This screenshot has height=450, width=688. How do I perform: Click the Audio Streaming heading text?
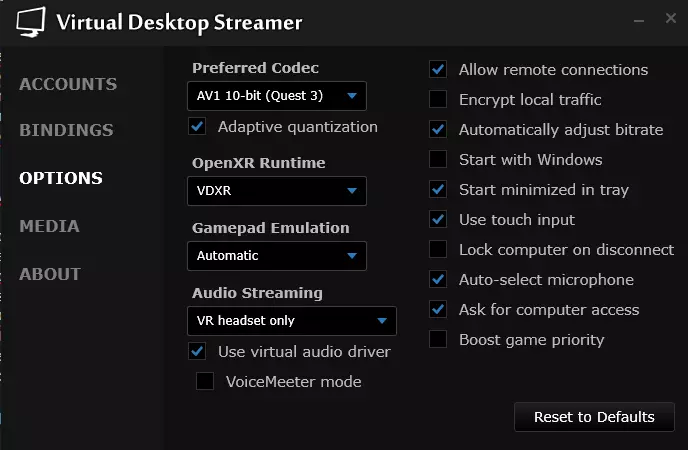257,293
